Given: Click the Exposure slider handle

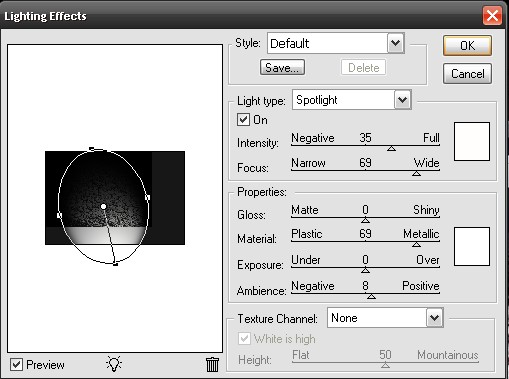Looking at the screenshot, I should pyautogui.click(x=365, y=270).
